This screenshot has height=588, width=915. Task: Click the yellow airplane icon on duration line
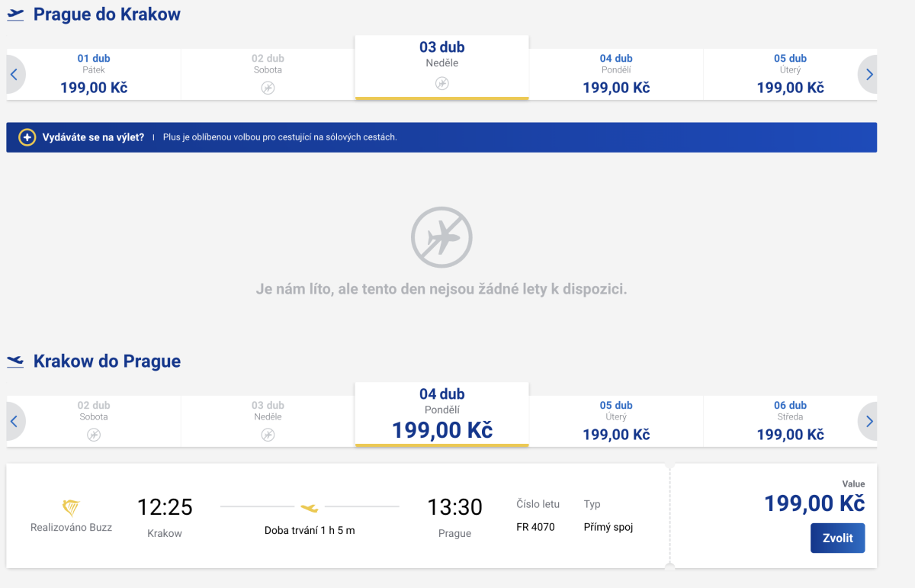click(309, 507)
